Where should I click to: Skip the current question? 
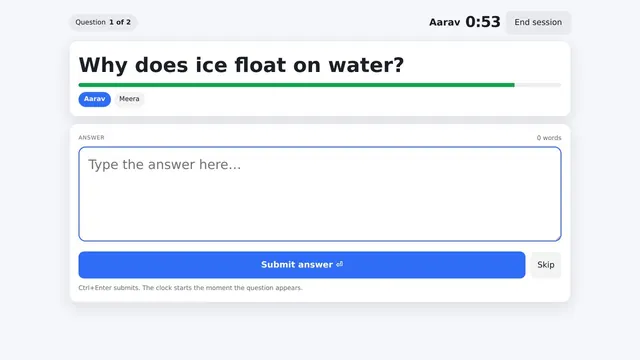click(546, 265)
